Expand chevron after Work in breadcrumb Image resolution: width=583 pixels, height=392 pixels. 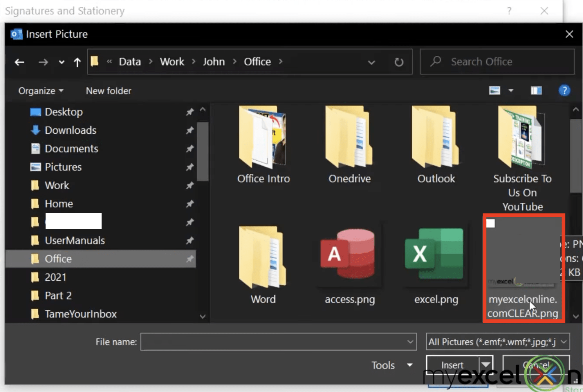tap(194, 61)
